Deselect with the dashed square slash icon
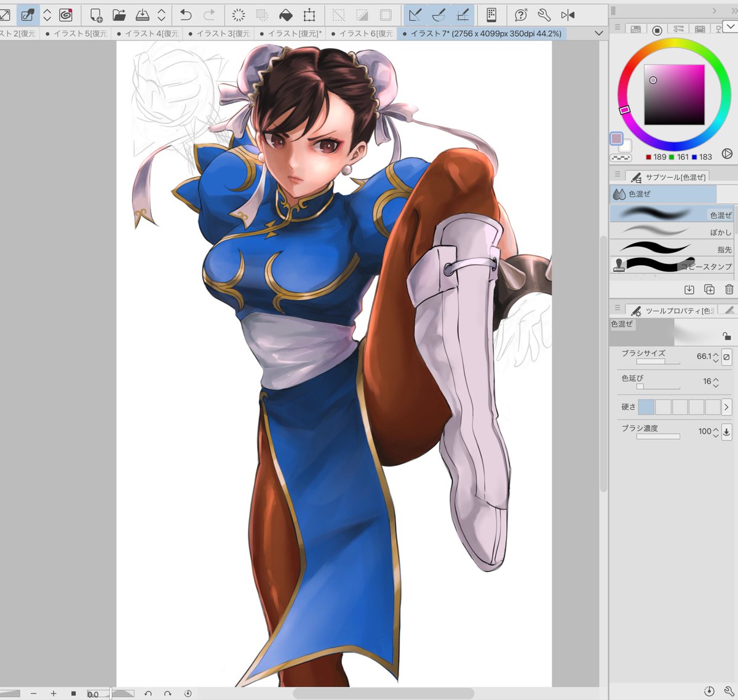 338,15
